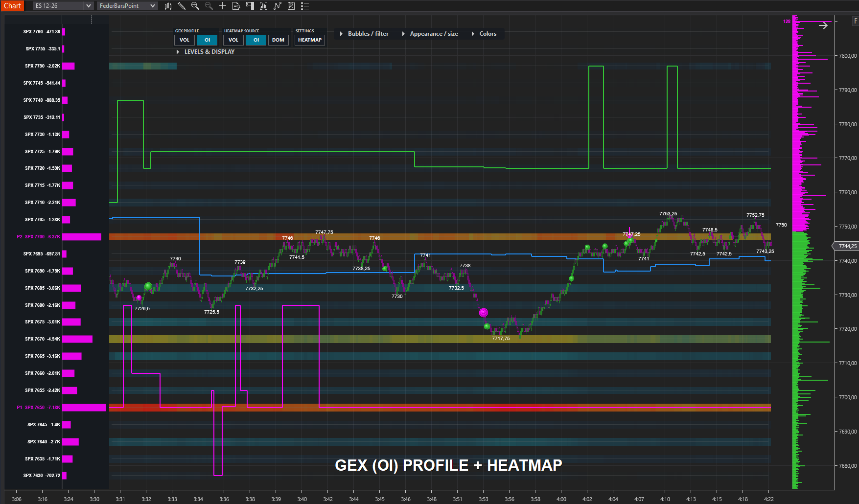Expand the Colors section

[484, 34]
